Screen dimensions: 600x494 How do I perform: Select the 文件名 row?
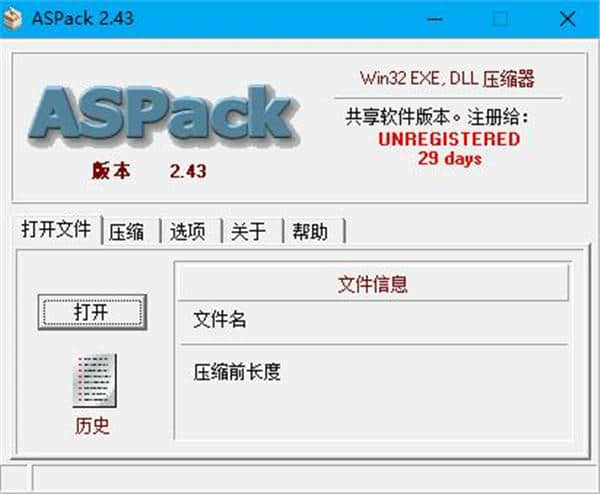click(x=373, y=321)
